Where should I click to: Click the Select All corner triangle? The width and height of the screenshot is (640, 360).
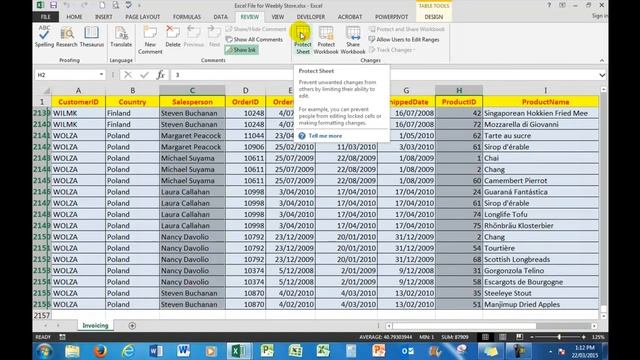pyautogui.click(x=46, y=91)
